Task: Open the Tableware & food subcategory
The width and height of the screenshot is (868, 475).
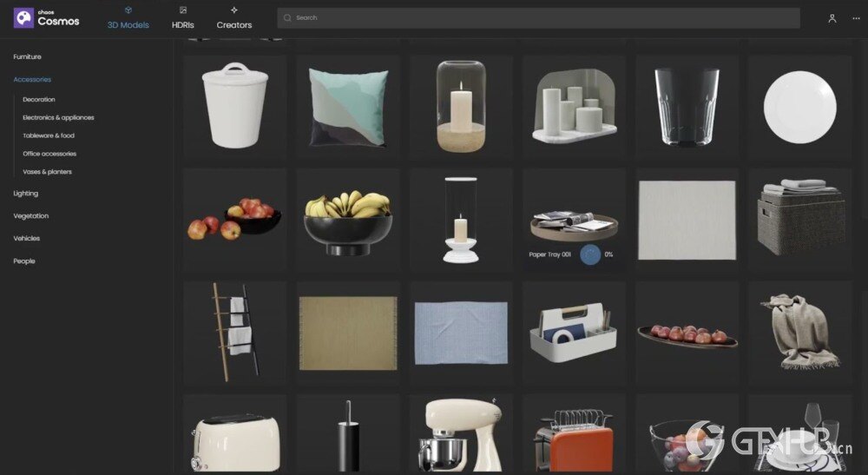Action: (x=49, y=135)
